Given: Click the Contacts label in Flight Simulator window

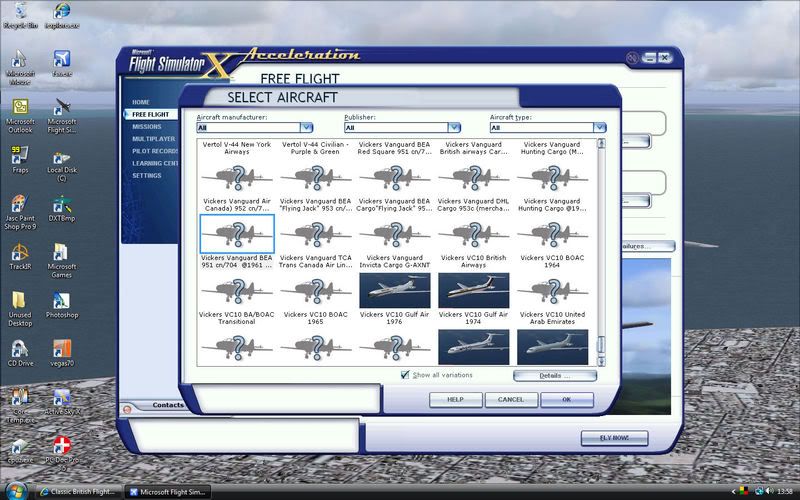Looking at the screenshot, I should [168, 405].
